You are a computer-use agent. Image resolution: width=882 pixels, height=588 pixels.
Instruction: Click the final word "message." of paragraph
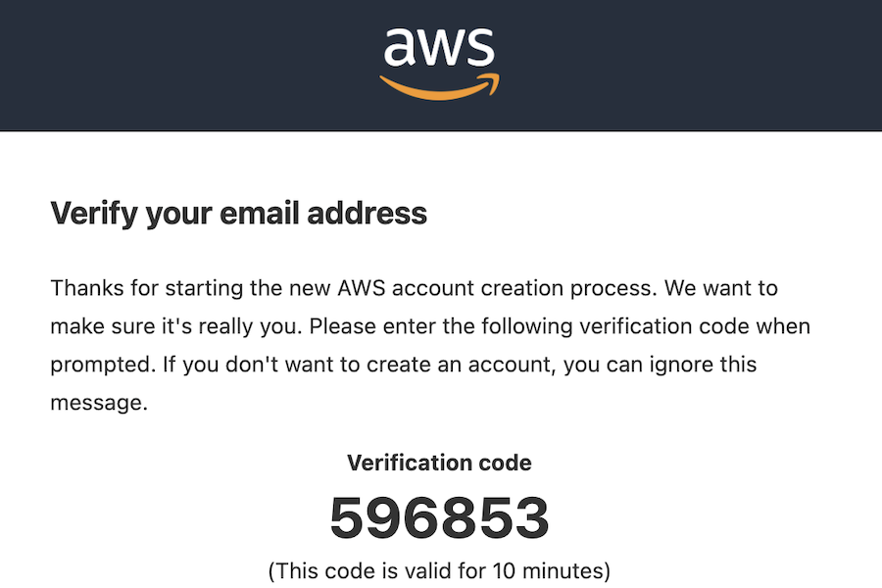click(98, 403)
